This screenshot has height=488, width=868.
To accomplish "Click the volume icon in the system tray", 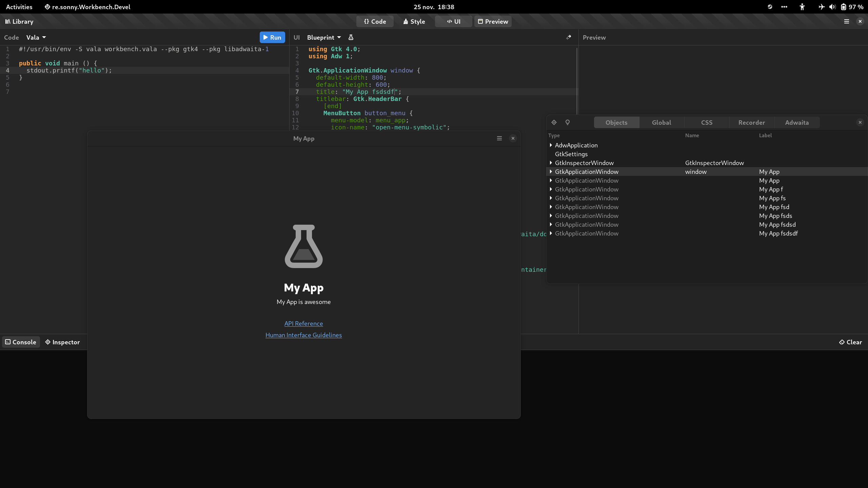I will tap(832, 7).
